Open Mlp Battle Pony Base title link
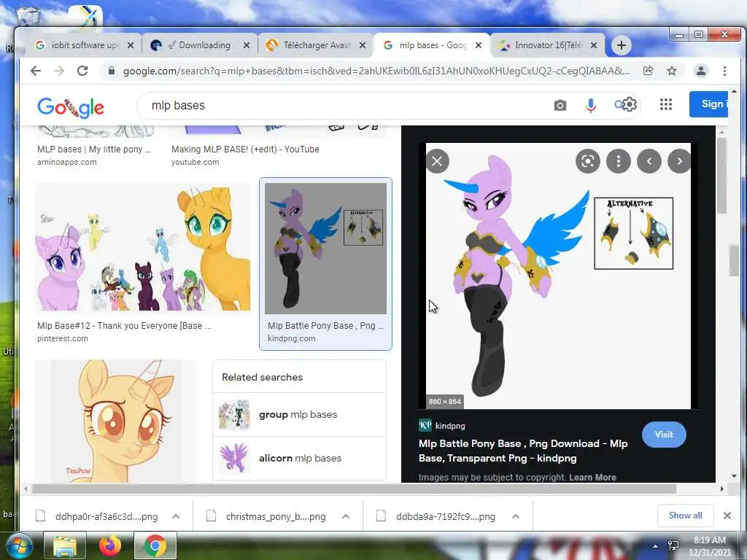The width and height of the screenshot is (747, 560). click(x=523, y=451)
